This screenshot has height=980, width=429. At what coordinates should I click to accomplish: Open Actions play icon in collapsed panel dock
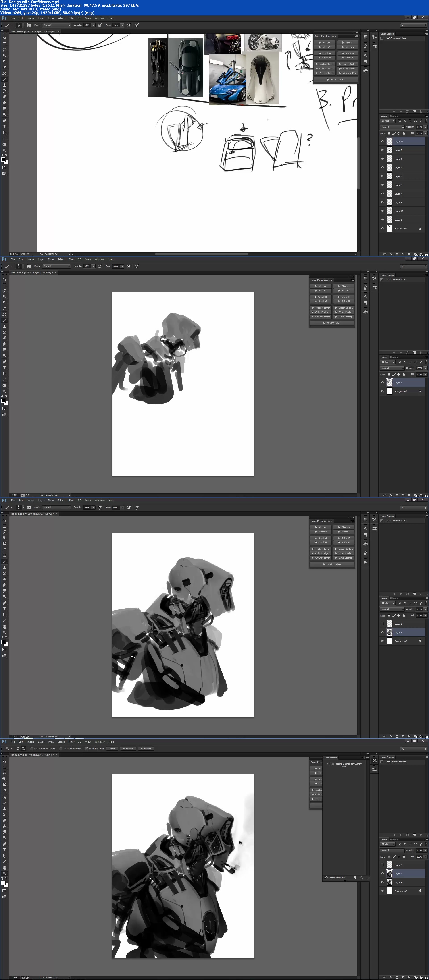365,562
